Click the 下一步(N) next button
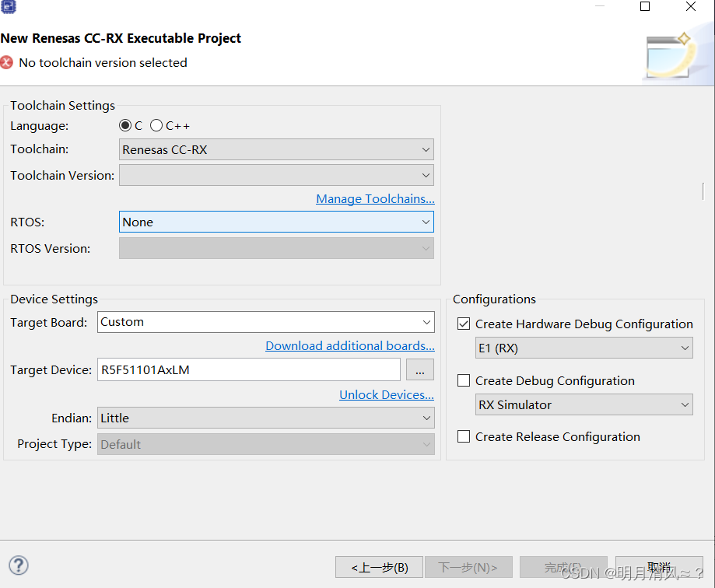 pyautogui.click(x=468, y=568)
